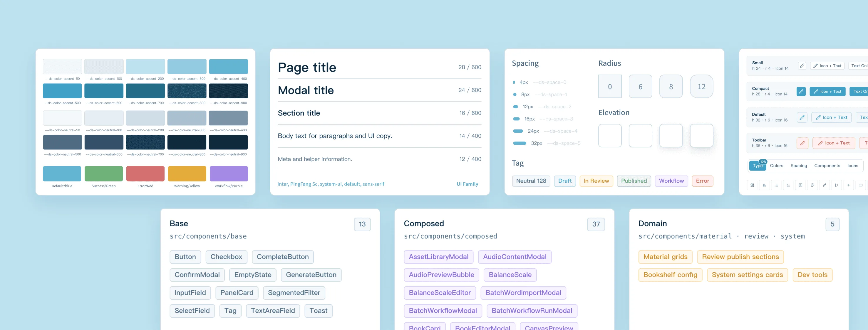Click the library books icon
The height and width of the screenshot is (330, 868).
(x=764, y=185)
